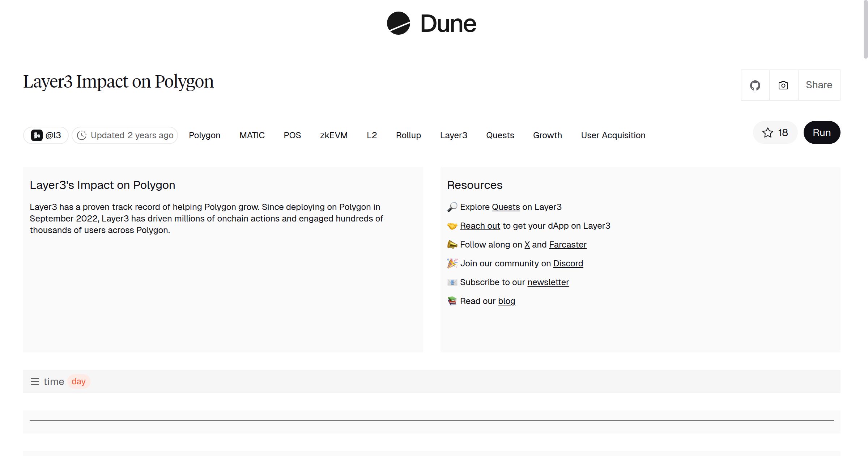Click the page vertical scrollbar
The image size is (868, 456).
(x=865, y=29)
